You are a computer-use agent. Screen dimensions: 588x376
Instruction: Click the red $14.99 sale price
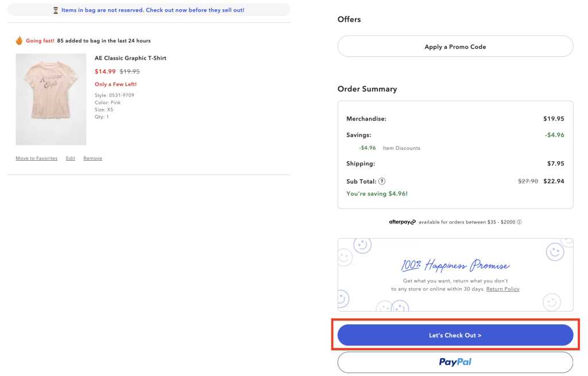point(105,72)
